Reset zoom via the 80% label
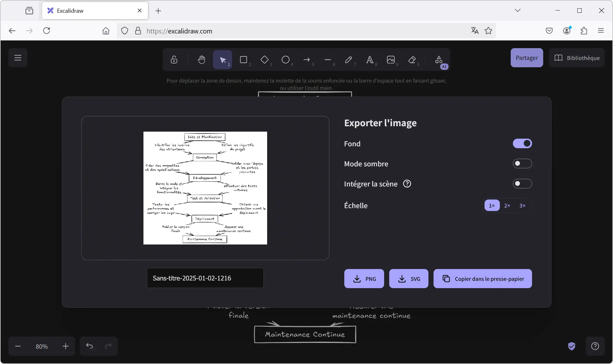Screen dimensions: 613x364 coord(42,346)
